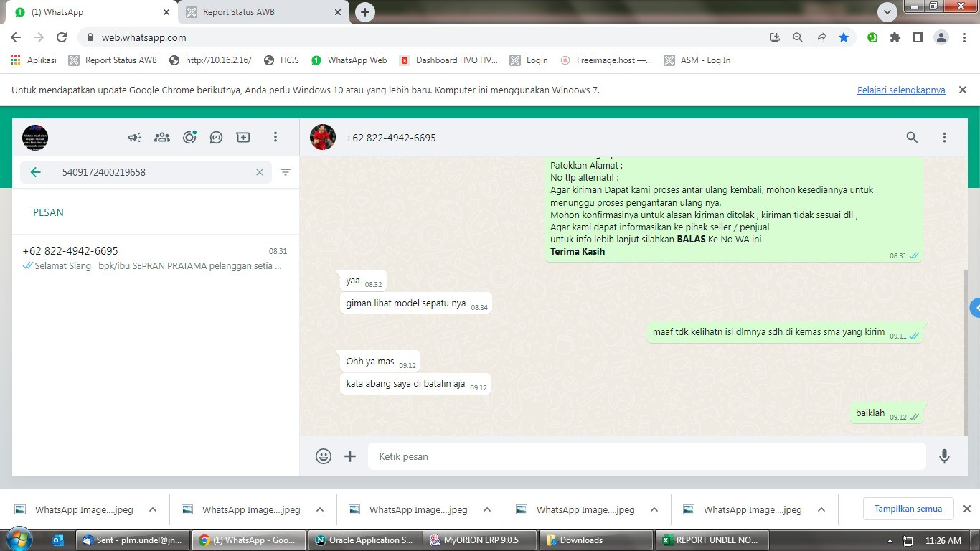Bookmark this page with star icon
This screenshot has height=551, width=980.
[844, 37]
